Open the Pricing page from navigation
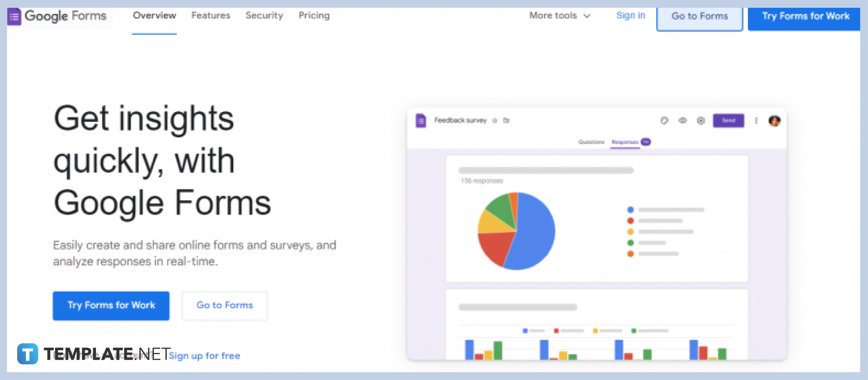This screenshot has height=380, width=868. pos(314,15)
